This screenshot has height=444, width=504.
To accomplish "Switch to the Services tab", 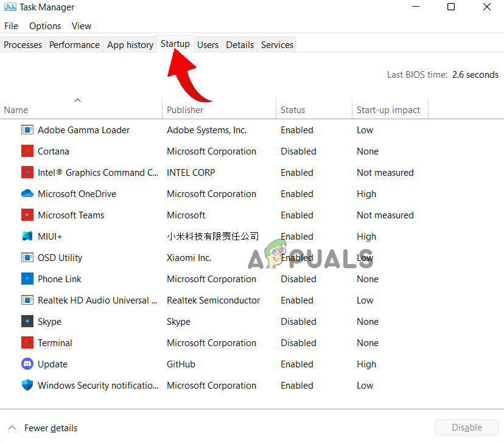I will (277, 44).
